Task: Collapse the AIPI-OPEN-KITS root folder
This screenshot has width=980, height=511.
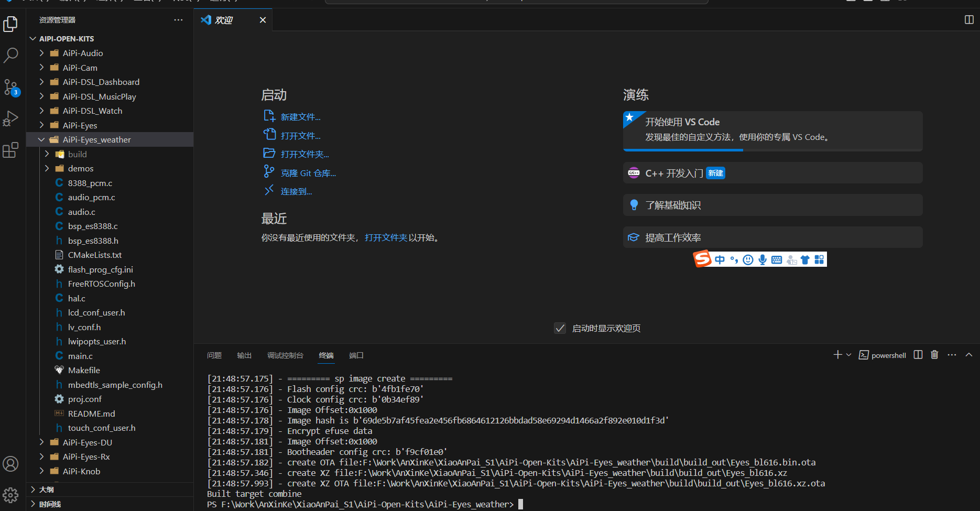Action: coord(110,39)
